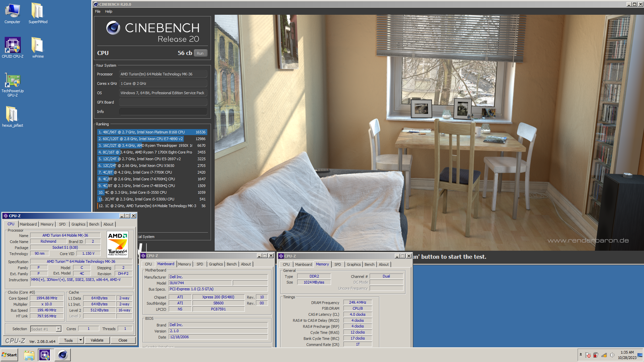Open SPD tab in the right CPU-Z window
Viewport: 644px width, 362px height.
pyautogui.click(x=338, y=264)
